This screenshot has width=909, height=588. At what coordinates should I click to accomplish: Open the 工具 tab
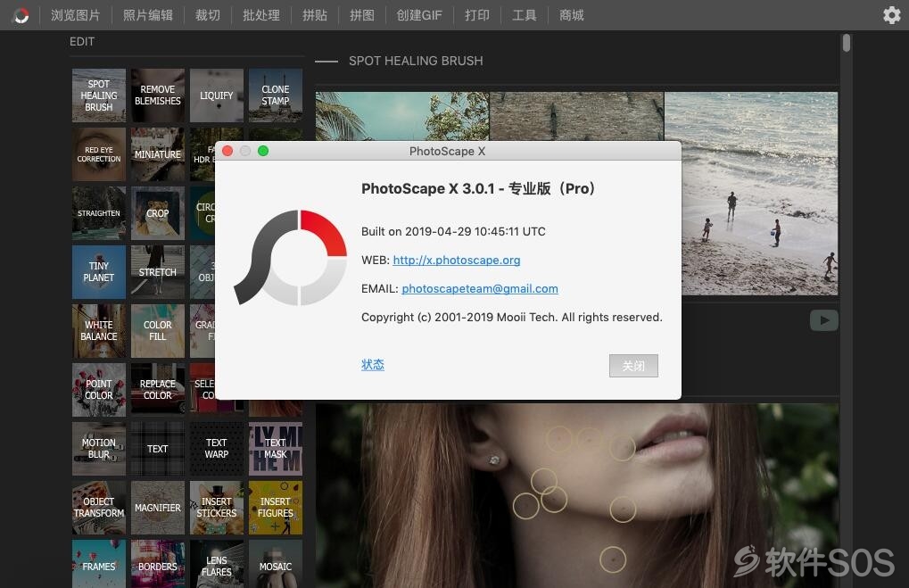click(x=524, y=15)
